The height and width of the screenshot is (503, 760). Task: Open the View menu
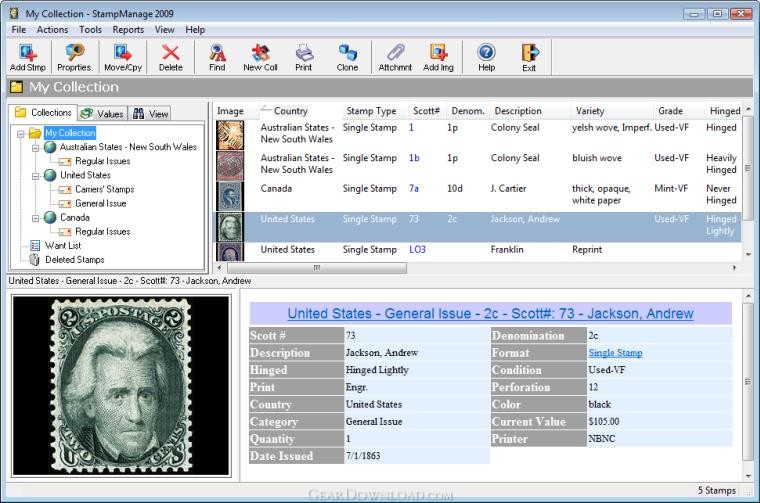[x=165, y=30]
